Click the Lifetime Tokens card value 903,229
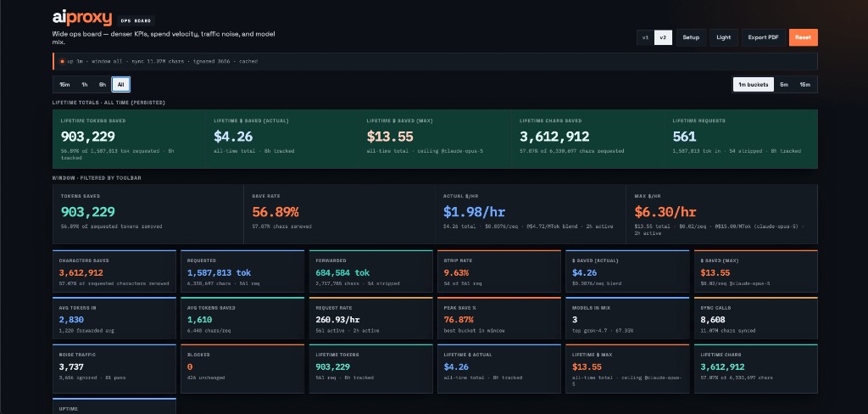 (332, 366)
